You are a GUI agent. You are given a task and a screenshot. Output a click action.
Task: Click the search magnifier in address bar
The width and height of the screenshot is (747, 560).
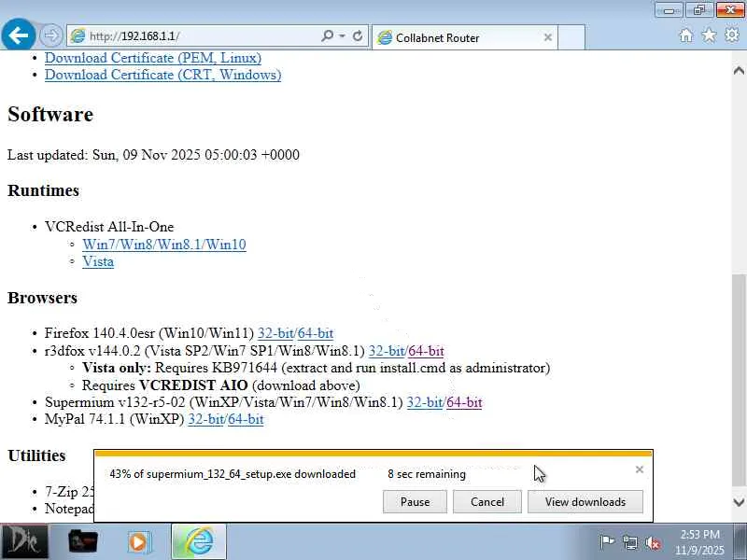pos(328,35)
